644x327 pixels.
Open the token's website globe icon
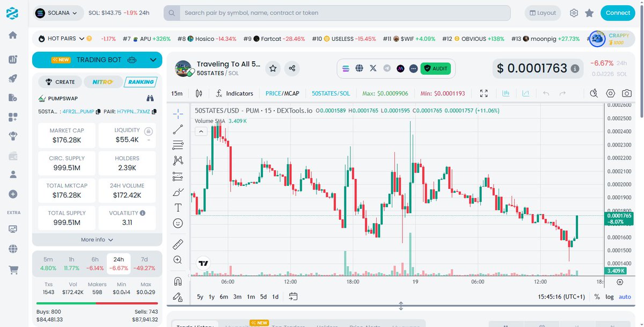[x=360, y=68]
